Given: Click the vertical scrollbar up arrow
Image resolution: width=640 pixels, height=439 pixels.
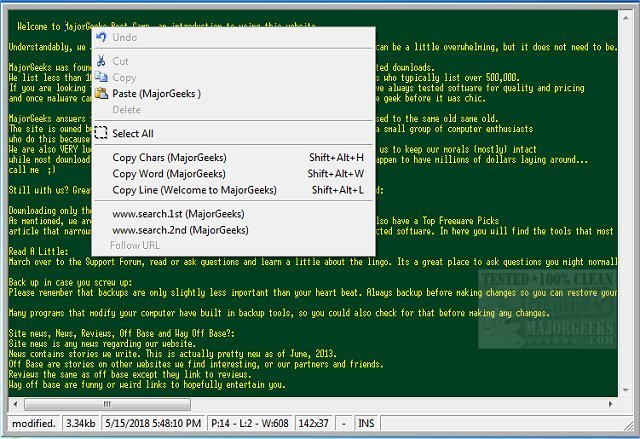Looking at the screenshot, I should coord(626,18).
